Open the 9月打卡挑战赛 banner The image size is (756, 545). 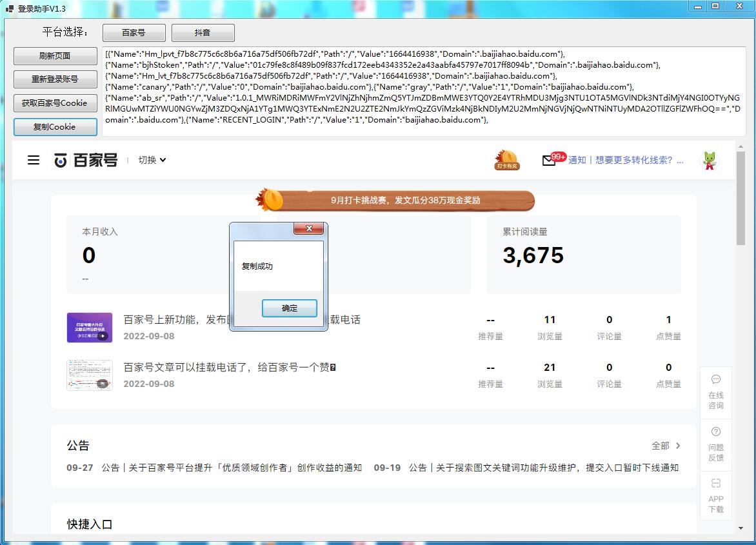pos(395,201)
